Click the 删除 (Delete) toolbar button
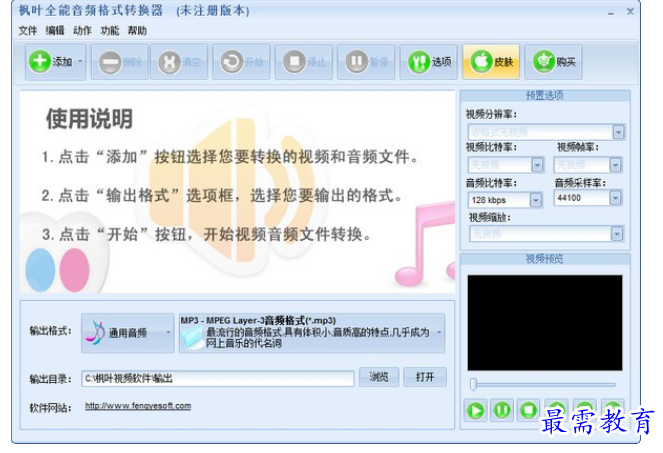Viewport: 663px width, 453px height. click(x=120, y=62)
